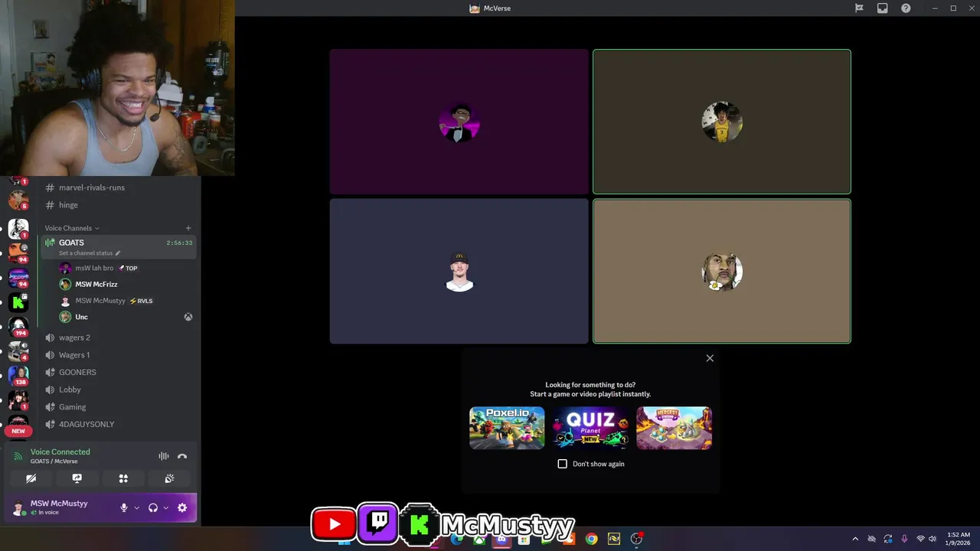980x551 pixels.
Task: Open headphone output options arrow
Action: [x=165, y=507]
